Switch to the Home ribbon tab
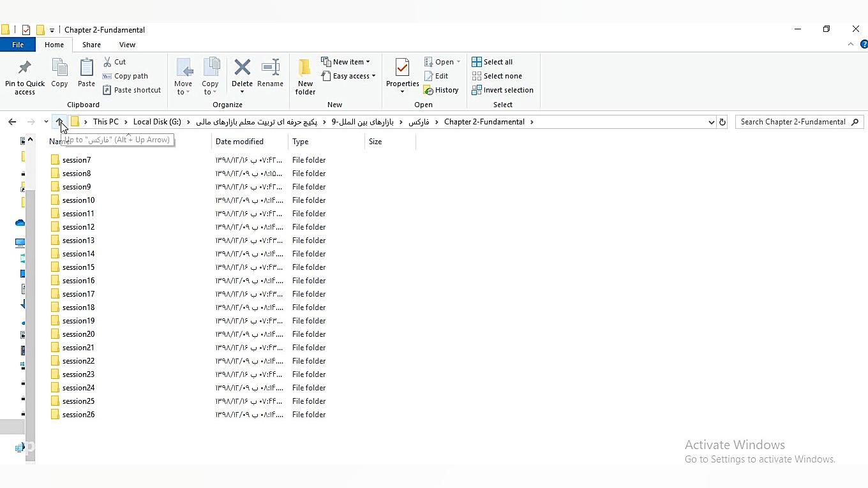Image resolution: width=868 pixels, height=488 pixels. pyautogui.click(x=54, y=45)
